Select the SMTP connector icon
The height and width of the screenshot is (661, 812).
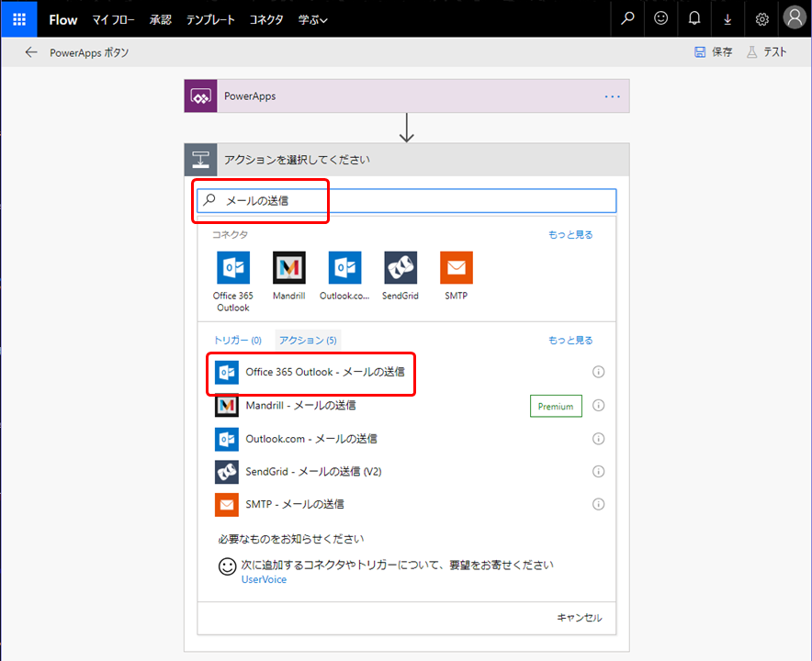456,269
